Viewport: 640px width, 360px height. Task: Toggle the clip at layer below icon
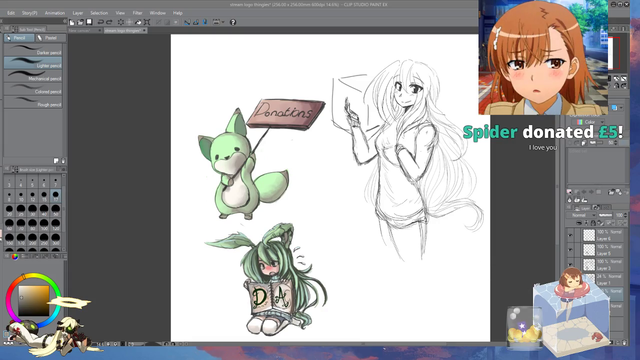pyautogui.click(x=579, y=223)
